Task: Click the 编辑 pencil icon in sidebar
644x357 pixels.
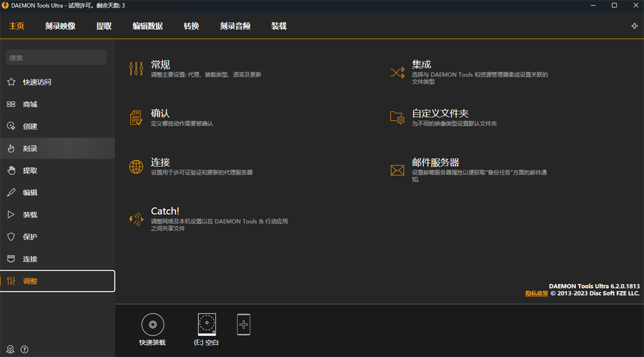Action: click(11, 193)
